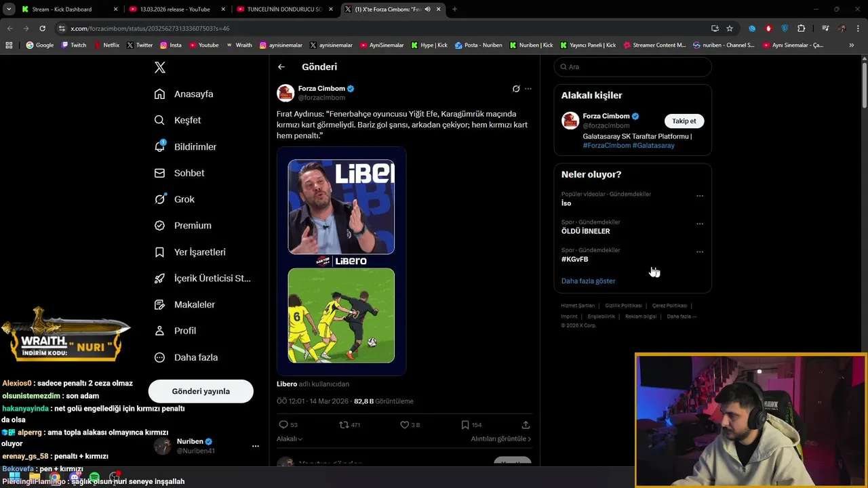Open Bildirimler notifications
Viewport: 868px width, 488px height.
pos(185,146)
